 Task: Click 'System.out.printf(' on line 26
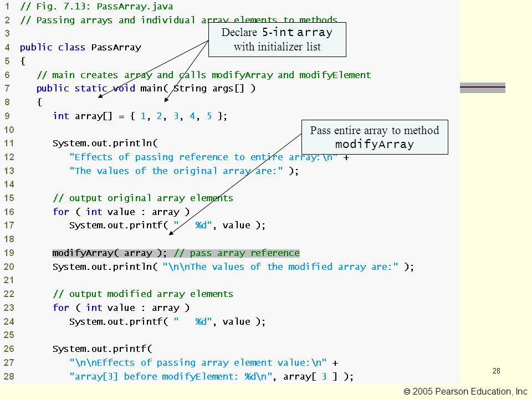(x=103, y=349)
